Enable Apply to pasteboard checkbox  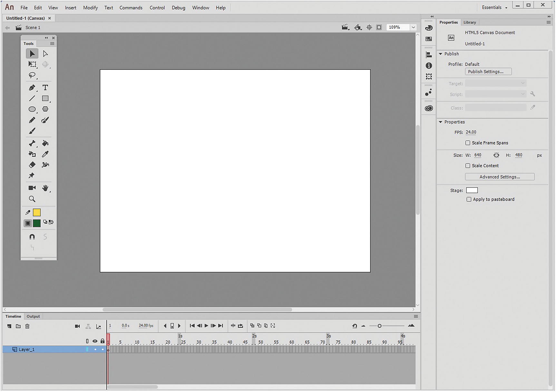point(469,200)
